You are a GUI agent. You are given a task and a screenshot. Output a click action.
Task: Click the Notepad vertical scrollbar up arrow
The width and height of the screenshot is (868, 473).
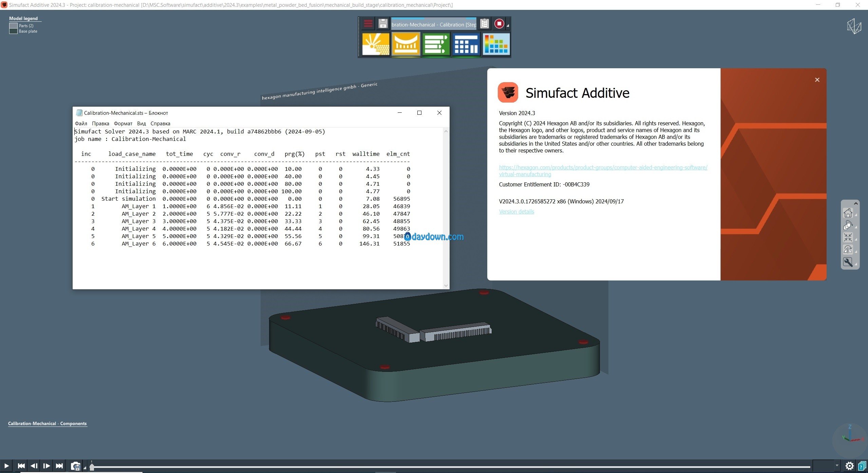tap(446, 131)
